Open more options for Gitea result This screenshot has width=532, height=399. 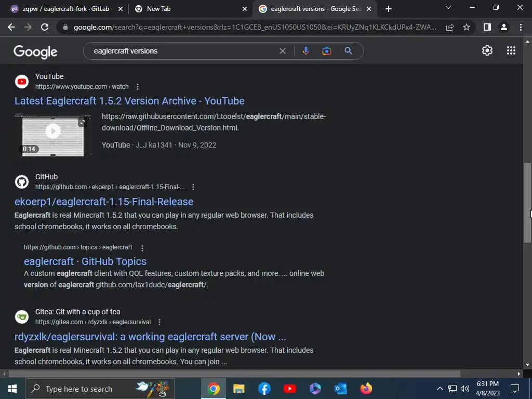[159, 322]
